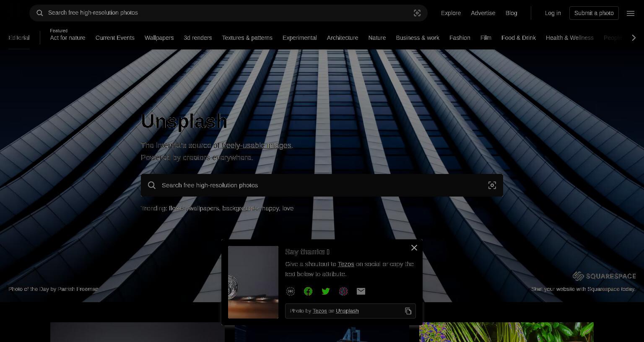Image resolution: width=644 pixels, height=342 pixels.
Task: Open the Nature category
Action: 377,38
